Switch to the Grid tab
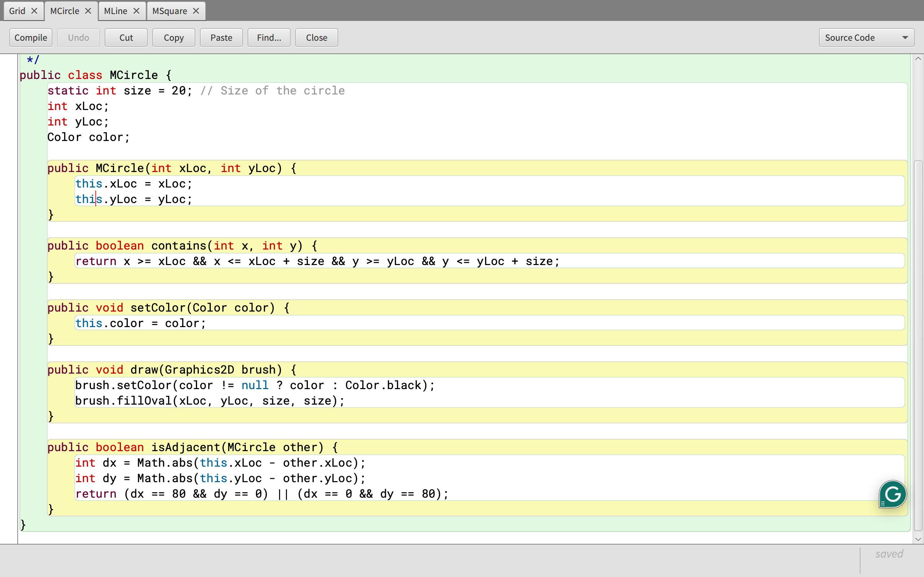The width and height of the screenshot is (924, 577). click(x=17, y=11)
